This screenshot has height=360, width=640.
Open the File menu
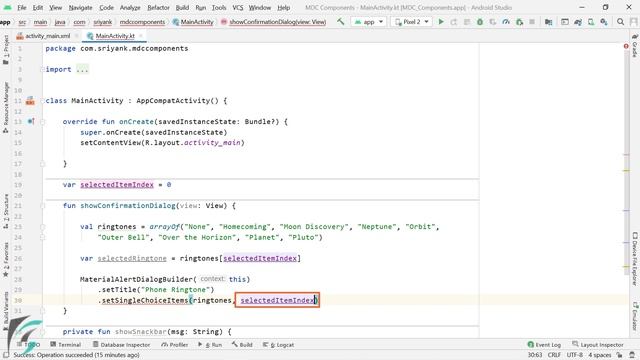point(22,7)
